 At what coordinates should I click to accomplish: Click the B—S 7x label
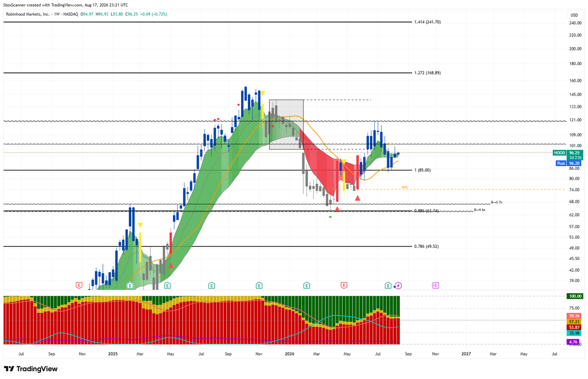click(497, 202)
